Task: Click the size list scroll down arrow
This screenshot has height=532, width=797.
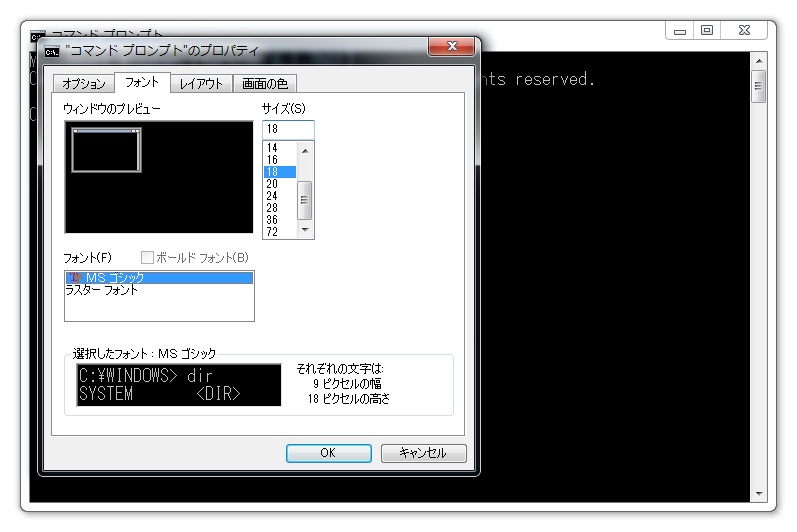Action: (305, 230)
